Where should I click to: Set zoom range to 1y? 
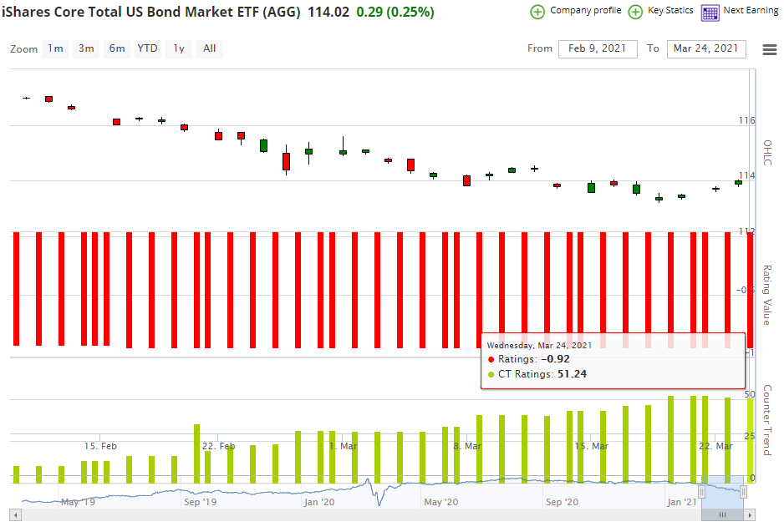179,48
